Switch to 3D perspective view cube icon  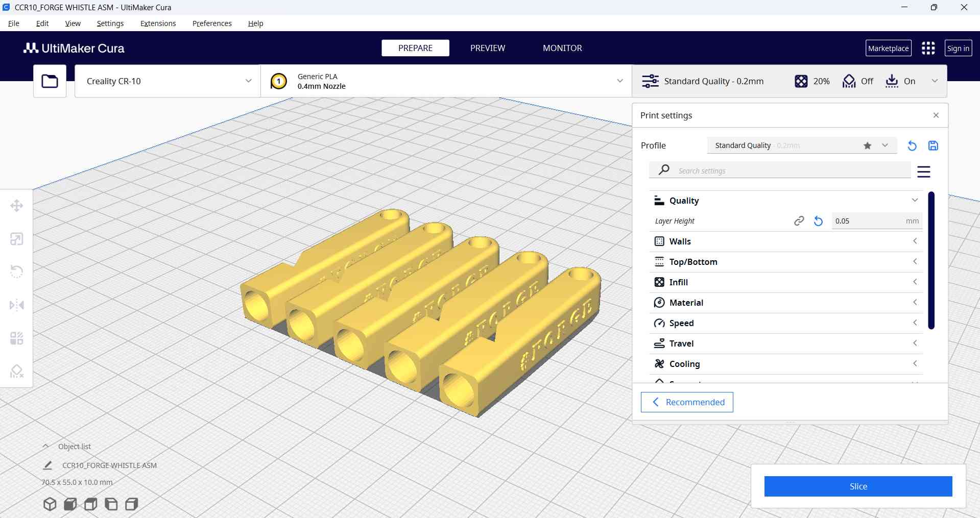(x=50, y=504)
